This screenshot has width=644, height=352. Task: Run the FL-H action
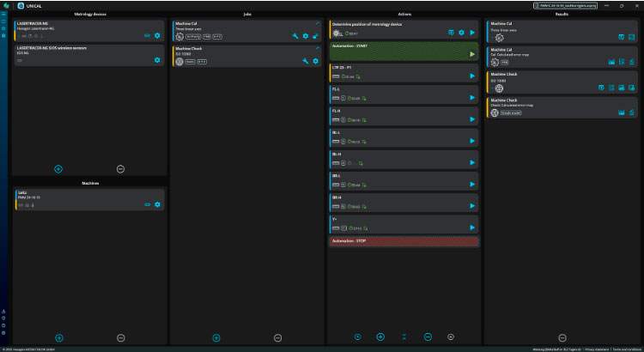472,119
